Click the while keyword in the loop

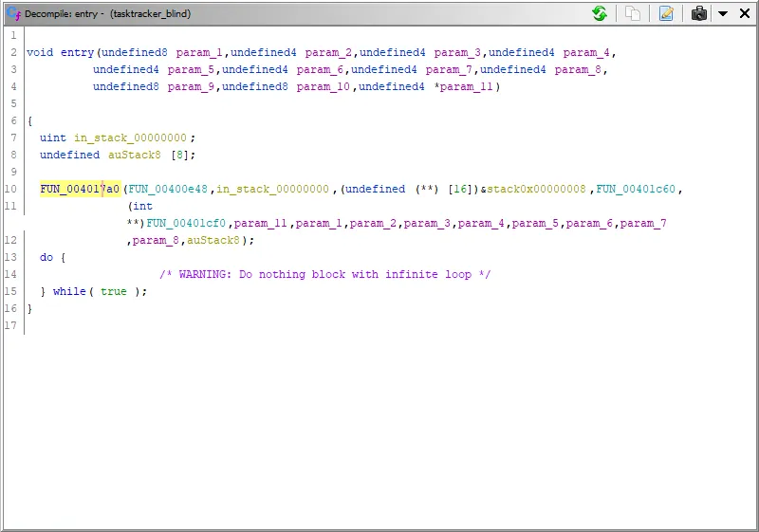click(x=68, y=291)
